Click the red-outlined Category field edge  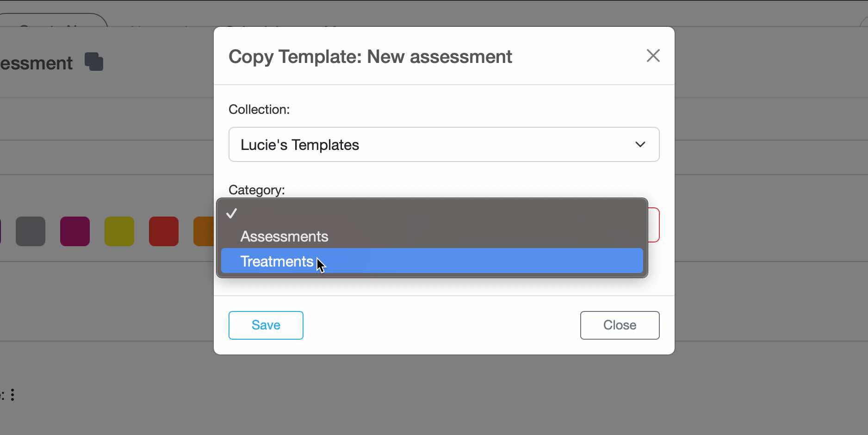point(654,225)
